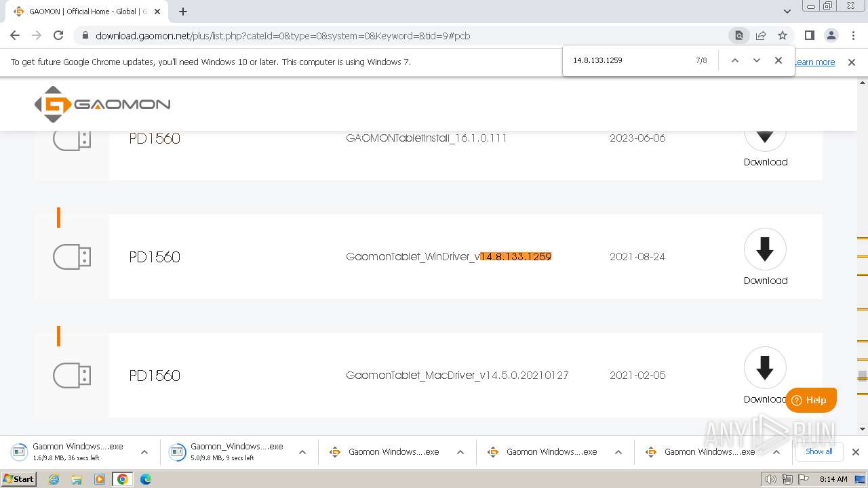Click the date 2021-02-05

pyautogui.click(x=637, y=375)
